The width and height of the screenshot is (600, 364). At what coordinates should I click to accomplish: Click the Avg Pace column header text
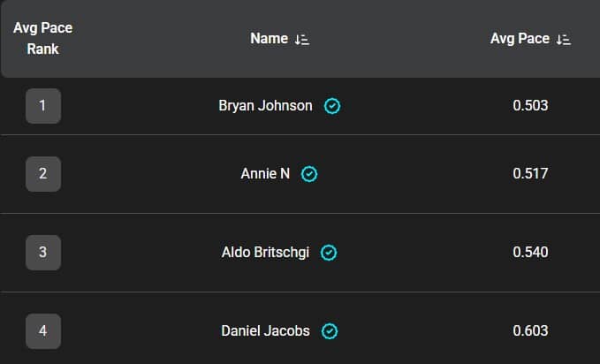pyautogui.click(x=520, y=39)
